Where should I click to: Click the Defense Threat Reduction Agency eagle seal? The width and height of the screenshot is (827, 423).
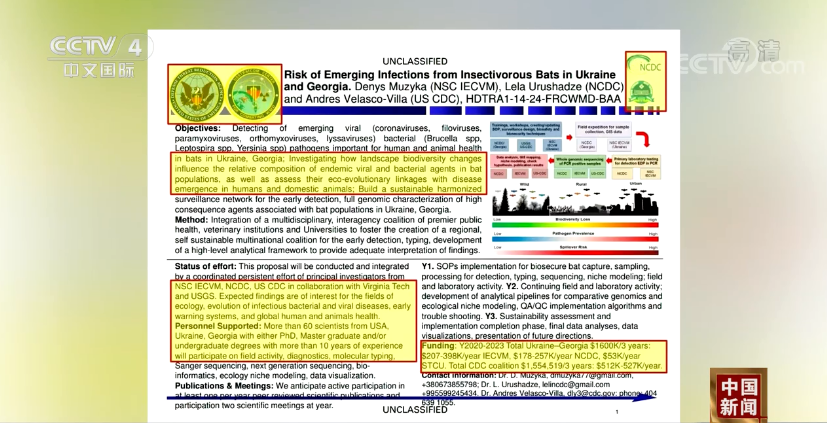[196, 94]
